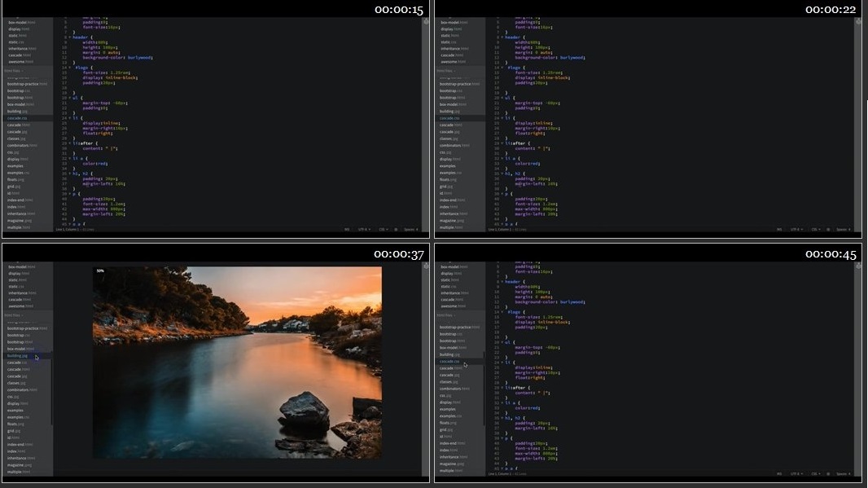
Task: Open static.css working file in the 00:00:15 frame
Action: pyautogui.click(x=16, y=42)
